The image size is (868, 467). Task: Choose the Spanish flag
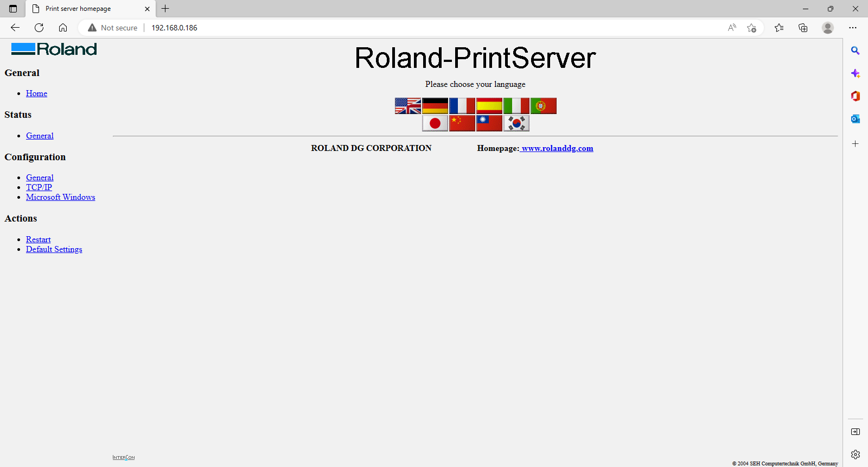coord(489,106)
